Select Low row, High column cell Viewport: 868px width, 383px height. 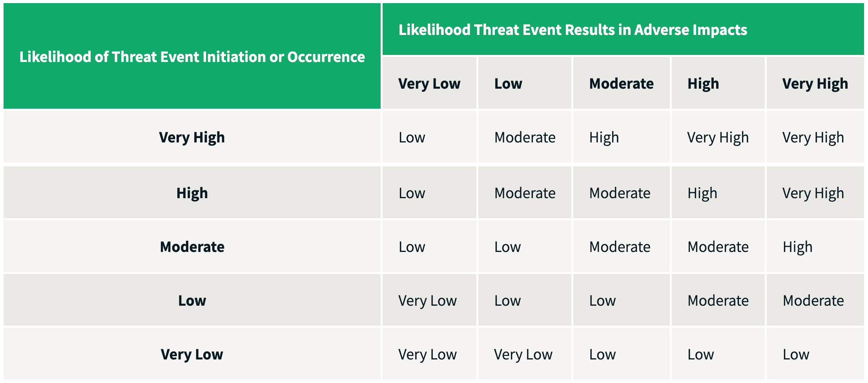(718, 301)
